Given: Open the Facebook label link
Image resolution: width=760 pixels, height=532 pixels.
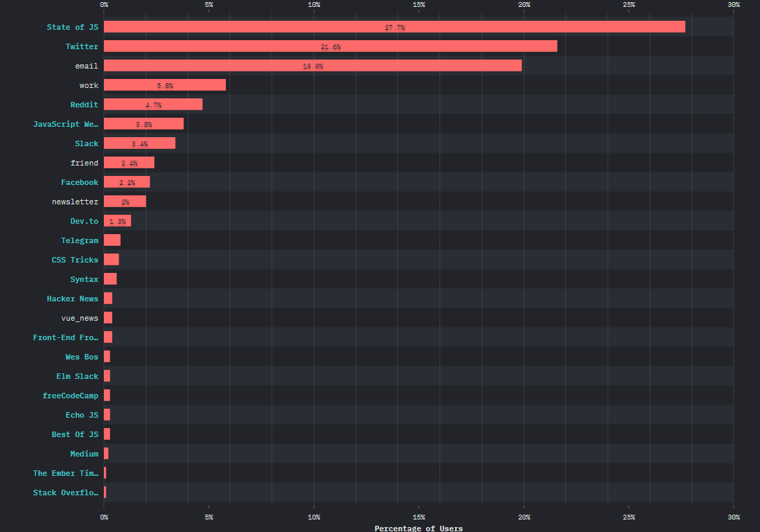Looking at the screenshot, I should (x=80, y=182).
